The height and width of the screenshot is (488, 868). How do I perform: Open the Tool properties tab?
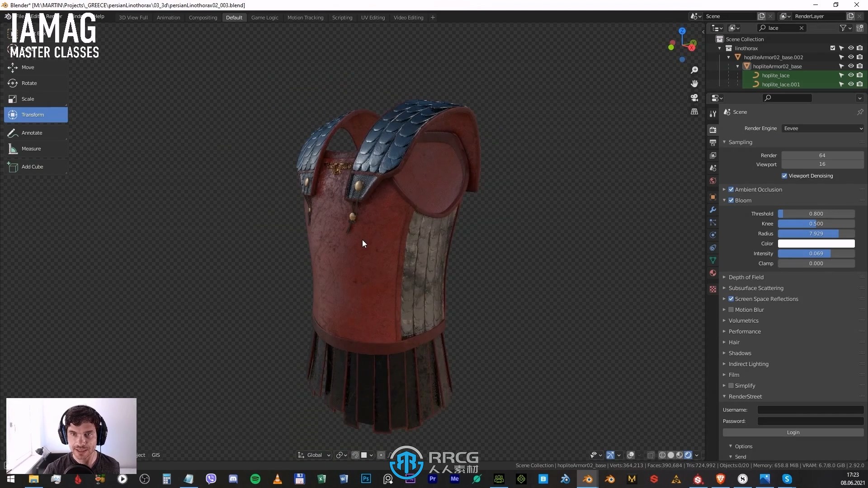pyautogui.click(x=713, y=113)
